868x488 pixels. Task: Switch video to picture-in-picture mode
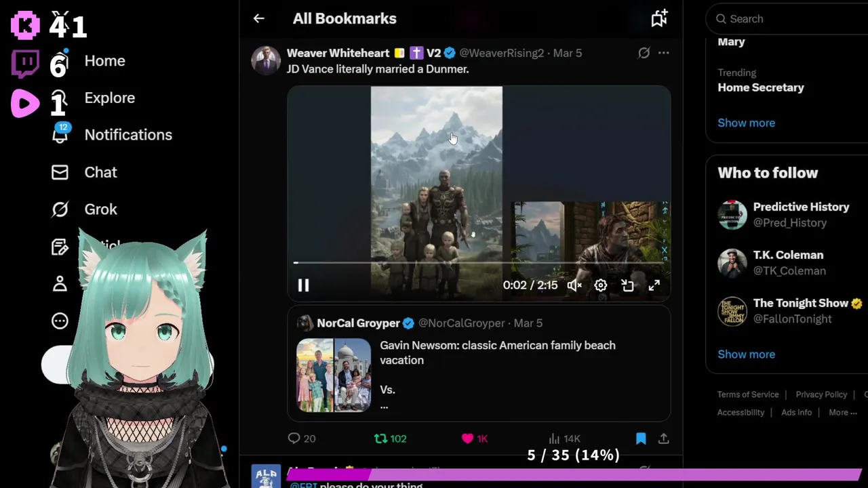(x=627, y=285)
